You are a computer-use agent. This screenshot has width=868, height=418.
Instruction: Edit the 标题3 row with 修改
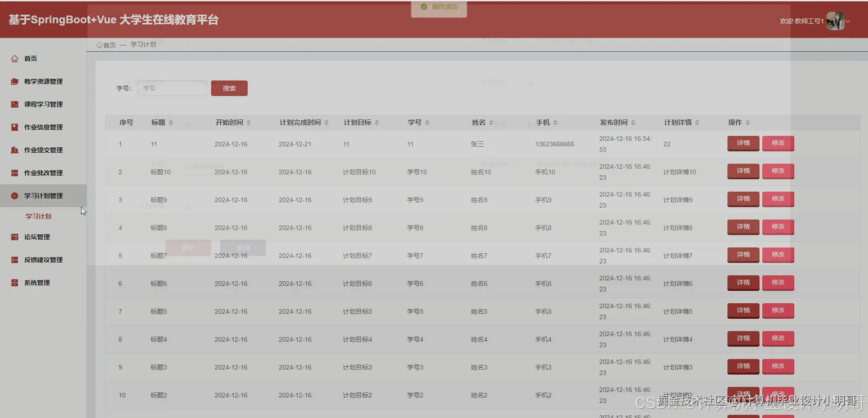(778, 366)
